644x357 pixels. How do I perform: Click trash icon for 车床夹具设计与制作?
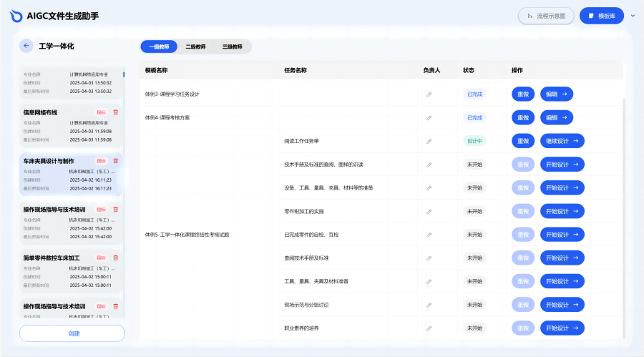[x=116, y=161]
